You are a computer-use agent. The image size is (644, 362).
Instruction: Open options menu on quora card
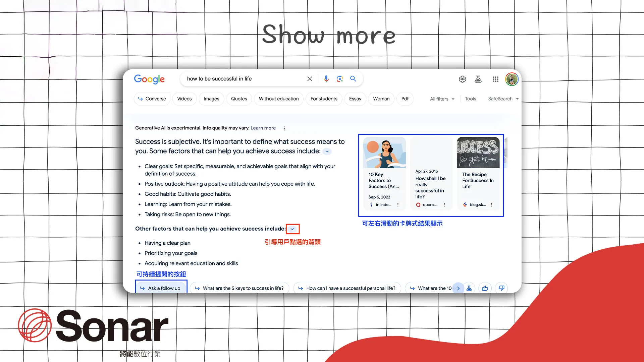pyautogui.click(x=444, y=205)
